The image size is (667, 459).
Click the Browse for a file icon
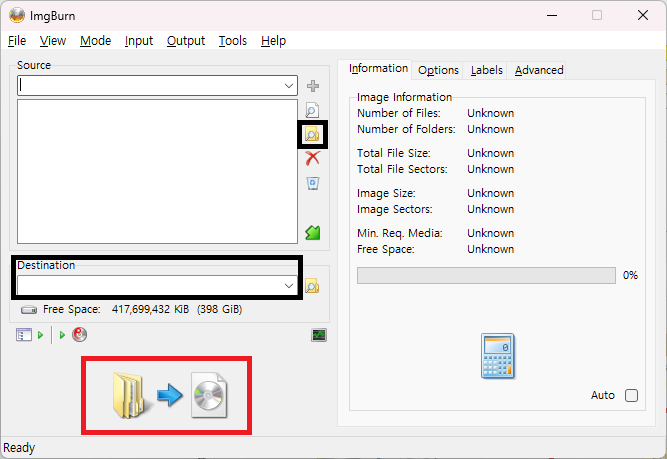tap(312, 110)
